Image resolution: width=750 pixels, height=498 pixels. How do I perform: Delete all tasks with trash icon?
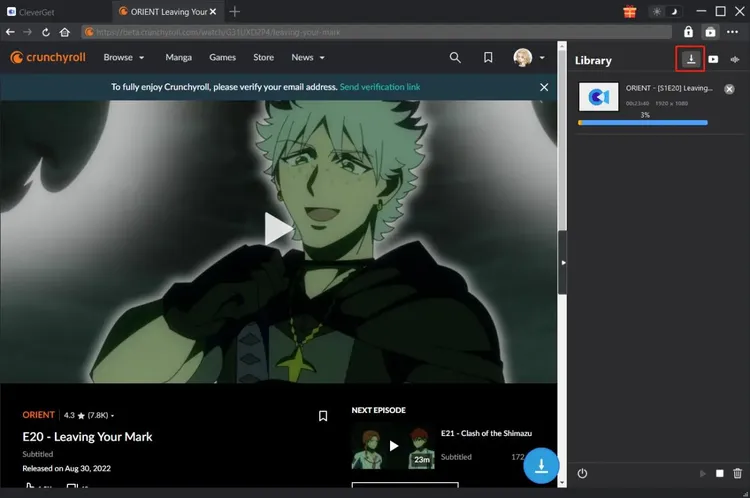[x=738, y=473]
